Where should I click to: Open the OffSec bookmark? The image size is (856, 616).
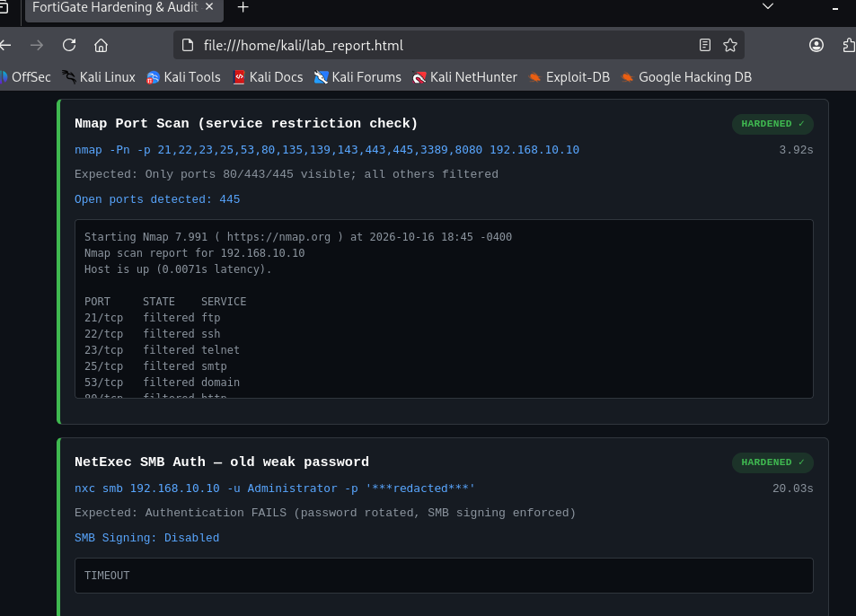coord(26,77)
